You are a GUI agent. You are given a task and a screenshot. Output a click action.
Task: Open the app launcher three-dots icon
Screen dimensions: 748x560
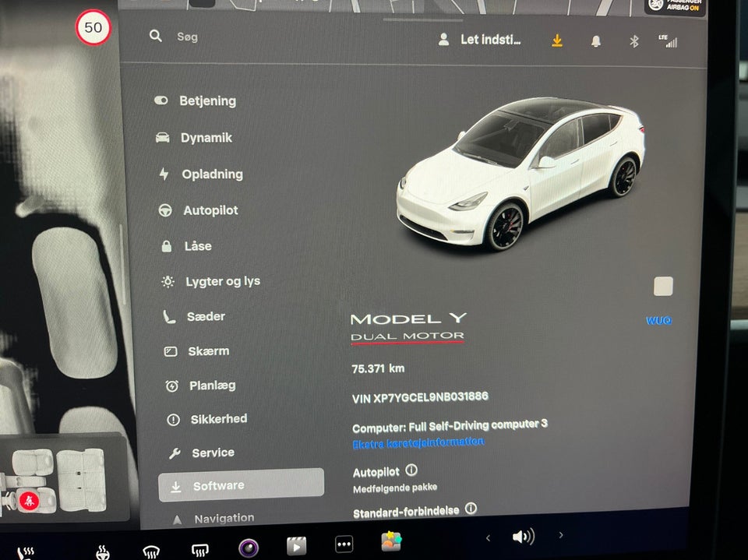[x=344, y=544]
